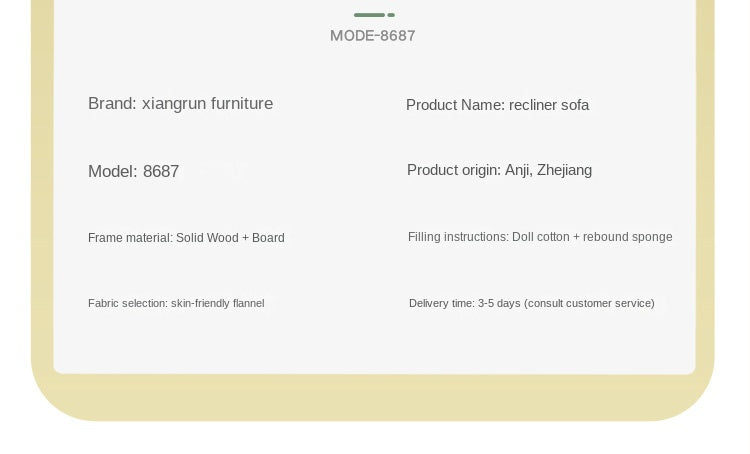Image resolution: width=750 pixels, height=454 pixels.
Task: Select the "Anji, Zhejiang" origin value
Action: click(x=548, y=170)
